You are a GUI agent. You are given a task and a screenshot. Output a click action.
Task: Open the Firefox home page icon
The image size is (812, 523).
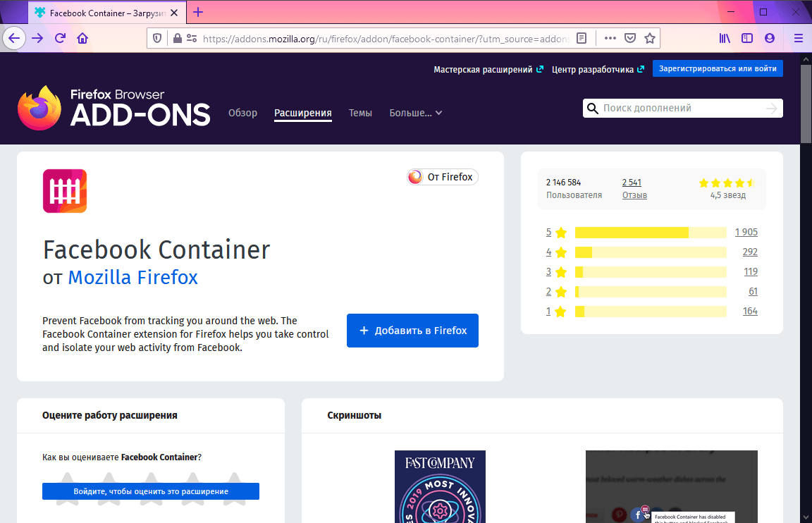click(82, 38)
